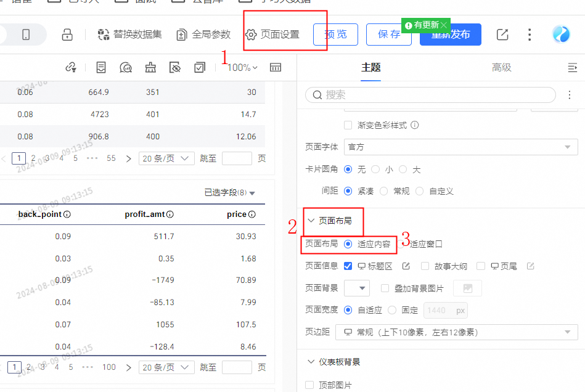Open the 页面背景 color picker
This screenshot has height=392, width=585.
356,288
